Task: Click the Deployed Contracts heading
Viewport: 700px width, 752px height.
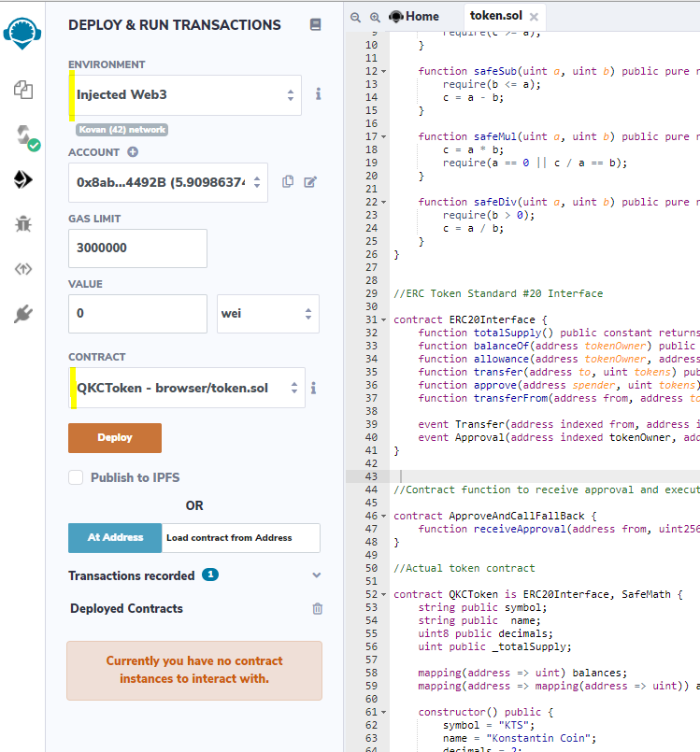Action: coord(127,608)
